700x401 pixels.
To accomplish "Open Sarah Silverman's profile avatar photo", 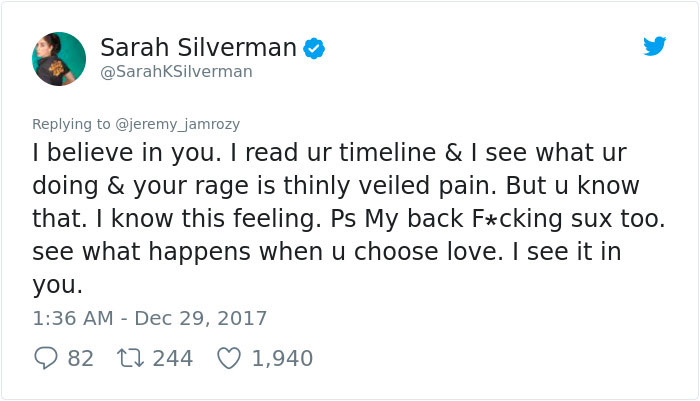I will click(x=59, y=59).
